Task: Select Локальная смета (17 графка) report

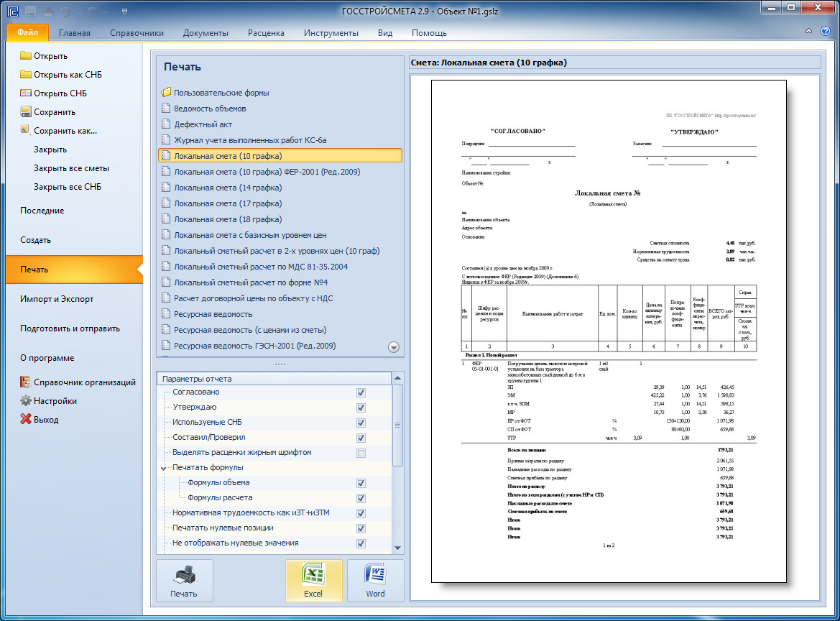Action: (x=280, y=203)
